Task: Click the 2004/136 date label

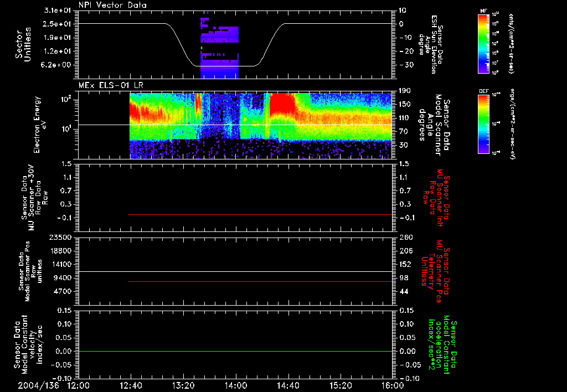Action: (39, 385)
